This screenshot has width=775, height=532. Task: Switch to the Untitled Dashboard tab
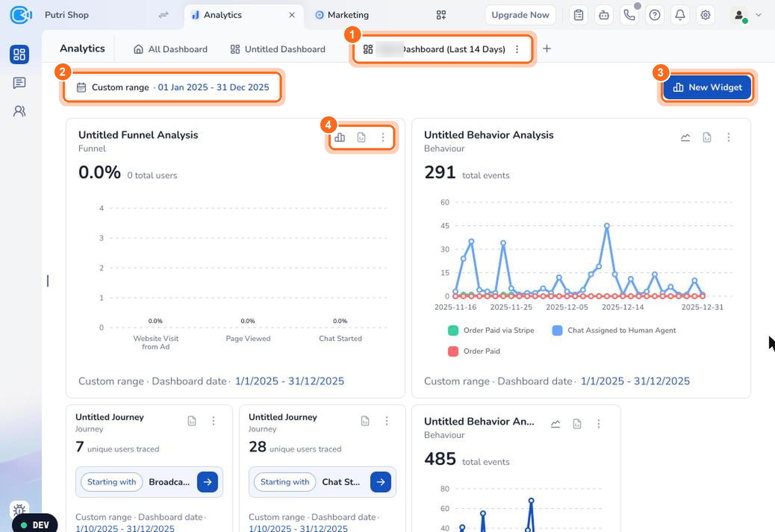pos(278,49)
